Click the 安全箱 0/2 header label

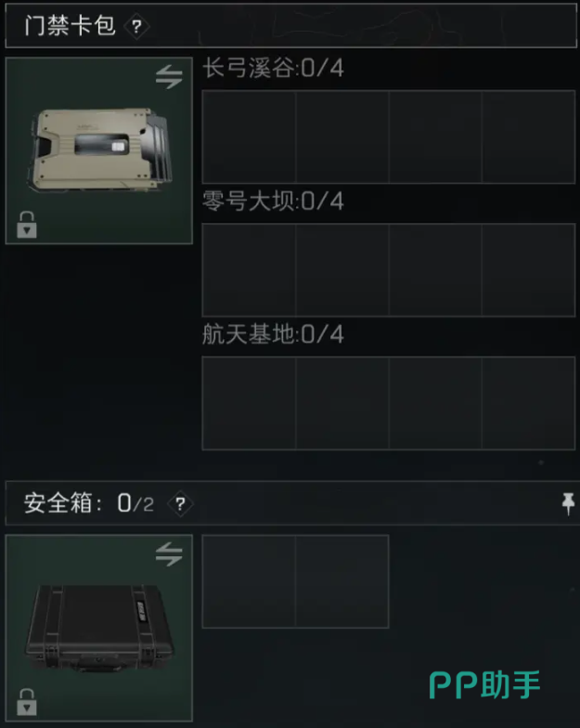tap(89, 503)
